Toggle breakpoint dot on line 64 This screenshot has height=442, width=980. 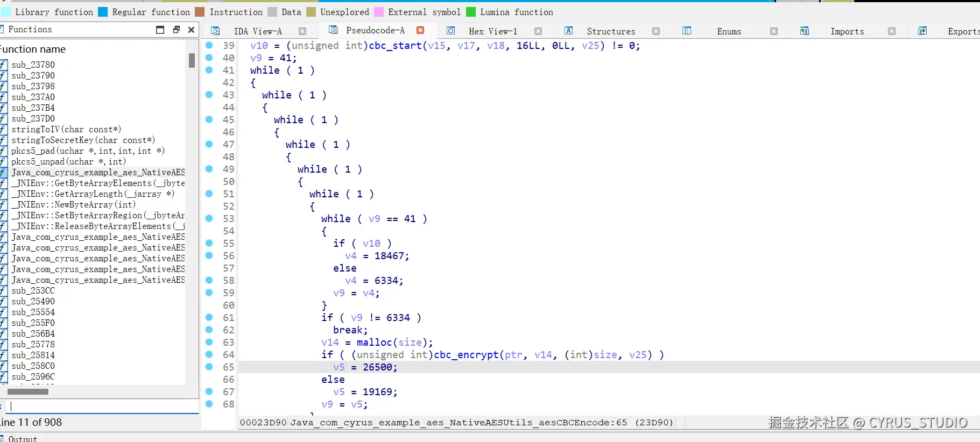click(x=209, y=354)
